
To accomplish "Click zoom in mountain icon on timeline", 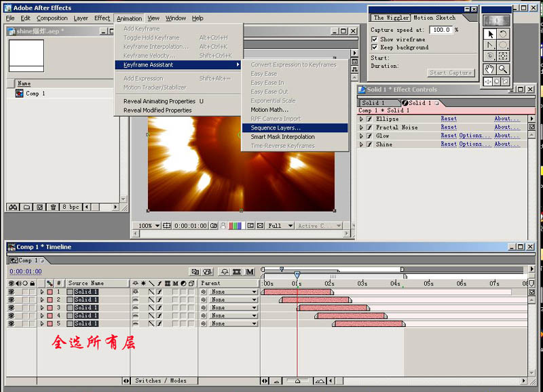I will (x=320, y=381).
